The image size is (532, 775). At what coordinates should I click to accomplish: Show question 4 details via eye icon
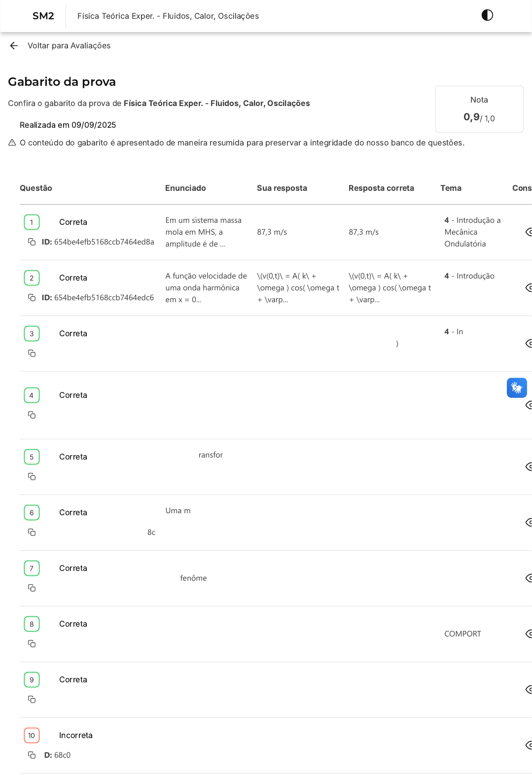pos(529,405)
